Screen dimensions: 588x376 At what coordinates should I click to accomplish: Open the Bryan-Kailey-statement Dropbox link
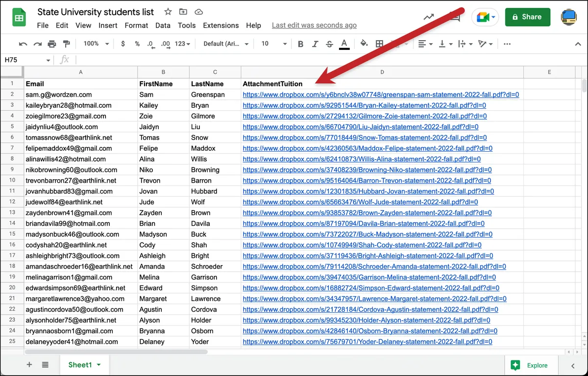364,105
